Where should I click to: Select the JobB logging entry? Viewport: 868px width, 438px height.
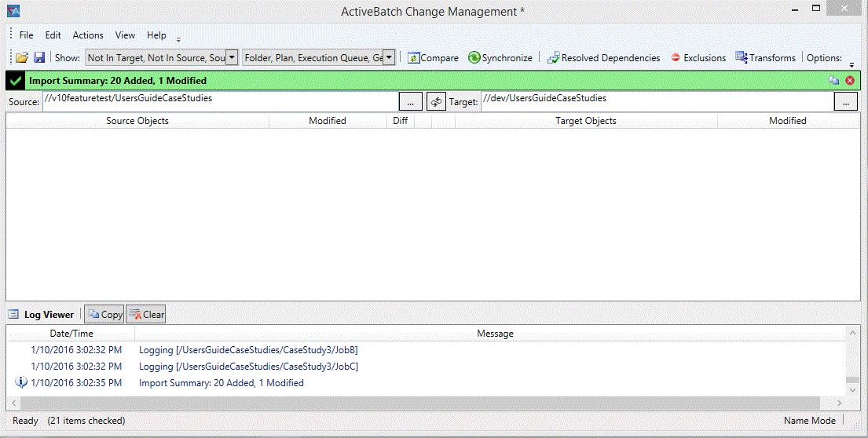(x=248, y=350)
